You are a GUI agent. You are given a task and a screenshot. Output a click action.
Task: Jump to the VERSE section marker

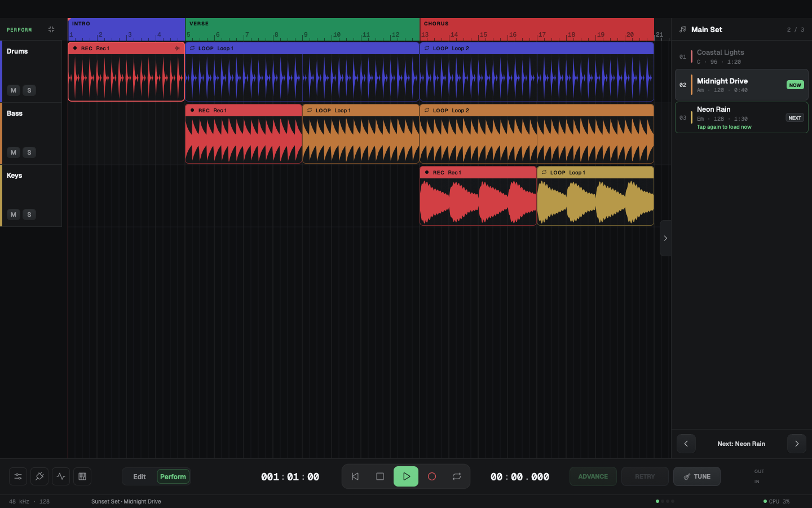click(303, 24)
